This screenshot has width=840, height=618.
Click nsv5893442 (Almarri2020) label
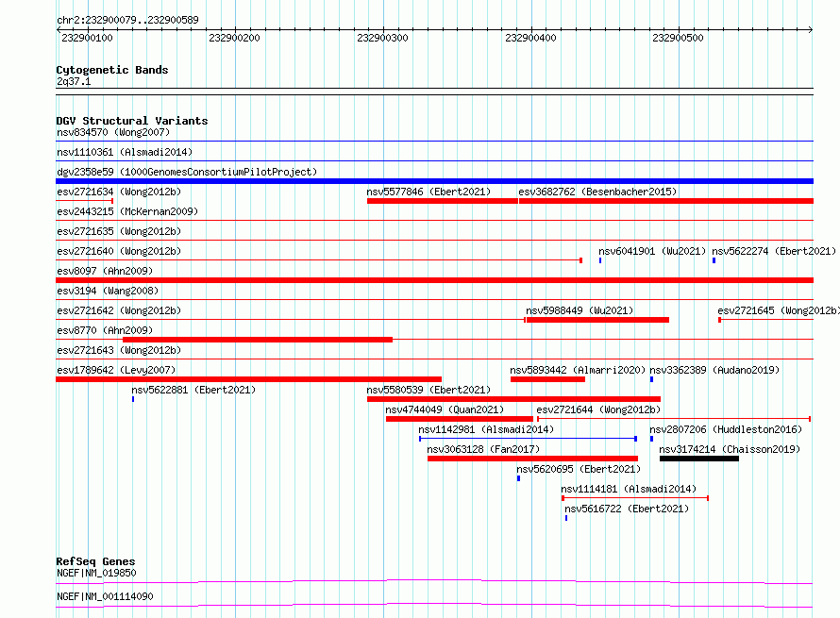click(578, 370)
